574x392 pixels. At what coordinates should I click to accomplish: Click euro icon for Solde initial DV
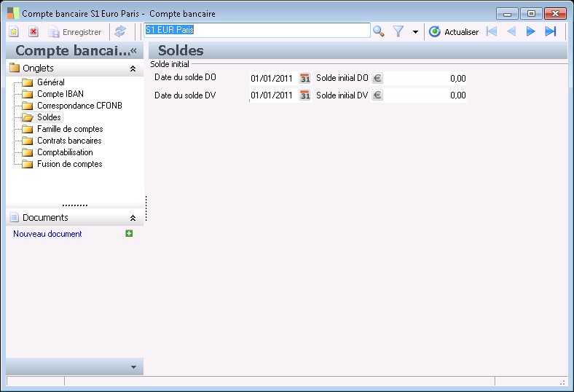pos(377,95)
